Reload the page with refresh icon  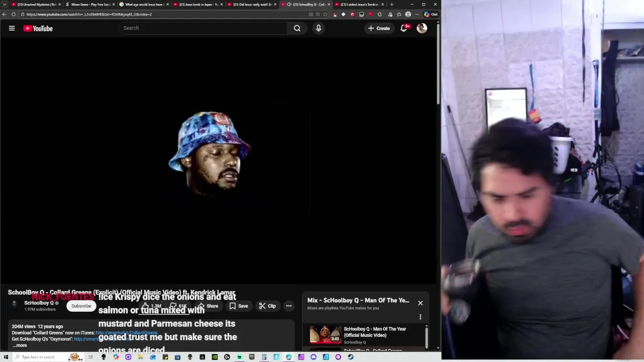pyautogui.click(x=14, y=14)
